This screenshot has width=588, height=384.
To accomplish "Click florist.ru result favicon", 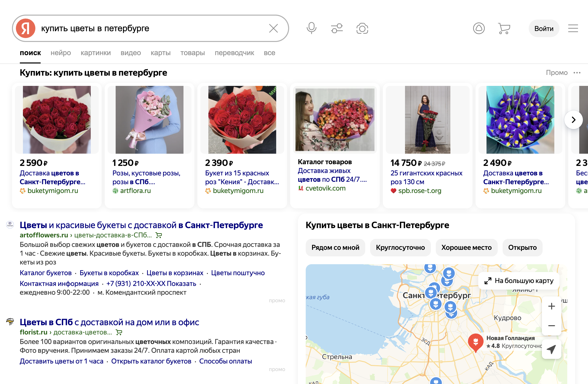I will (x=10, y=322).
